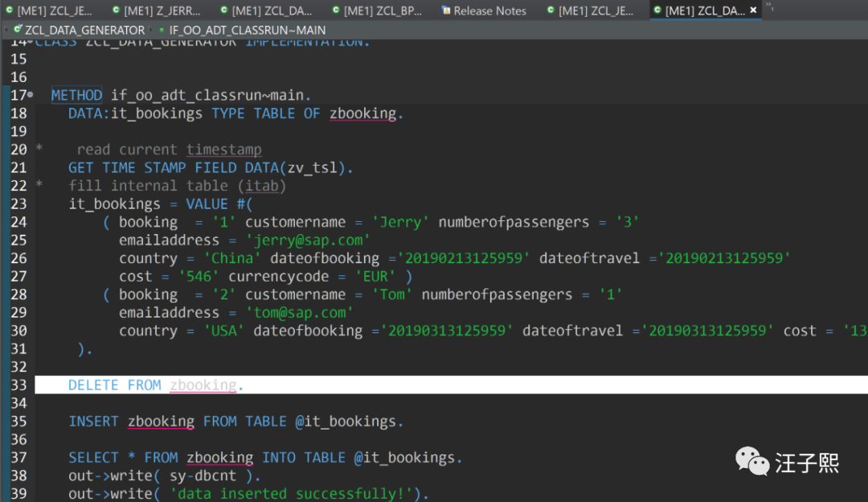This screenshot has width=868, height=502.
Task: Click line number 21 in the gutter
Action: [x=18, y=168]
